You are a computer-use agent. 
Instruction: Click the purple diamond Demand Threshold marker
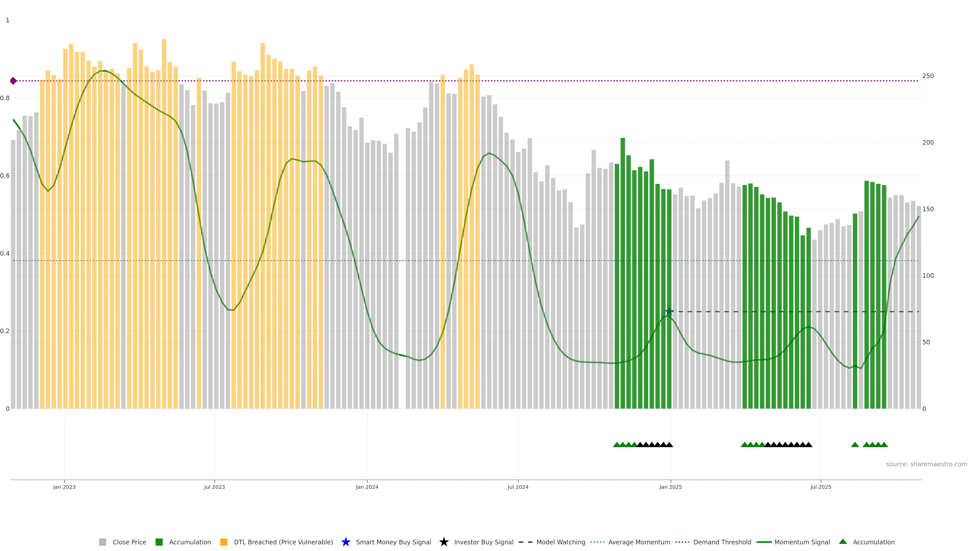(x=13, y=81)
